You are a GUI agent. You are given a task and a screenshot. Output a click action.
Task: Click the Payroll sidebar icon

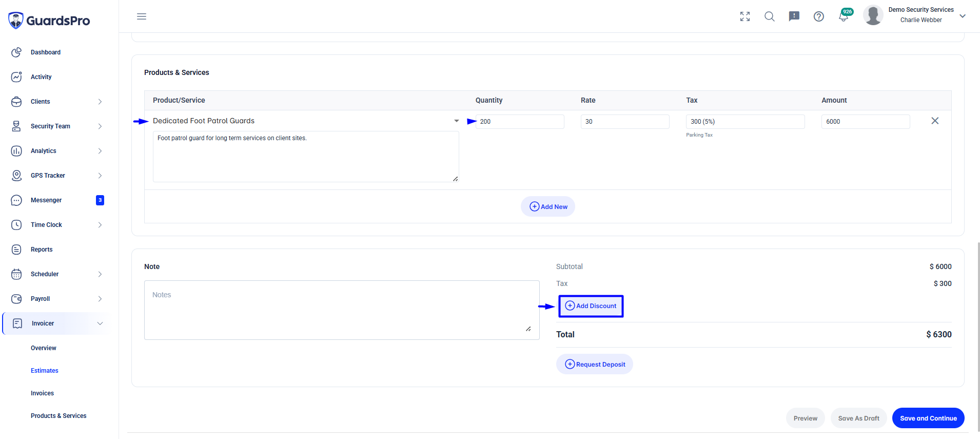(x=16, y=299)
